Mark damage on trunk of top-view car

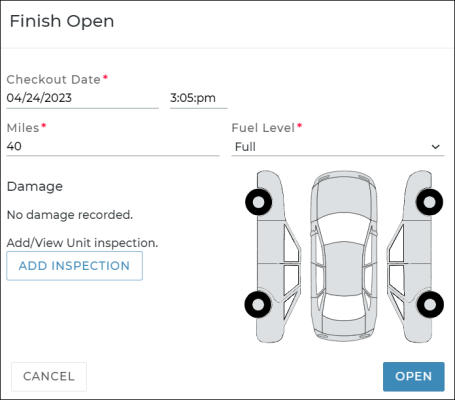[x=344, y=327]
